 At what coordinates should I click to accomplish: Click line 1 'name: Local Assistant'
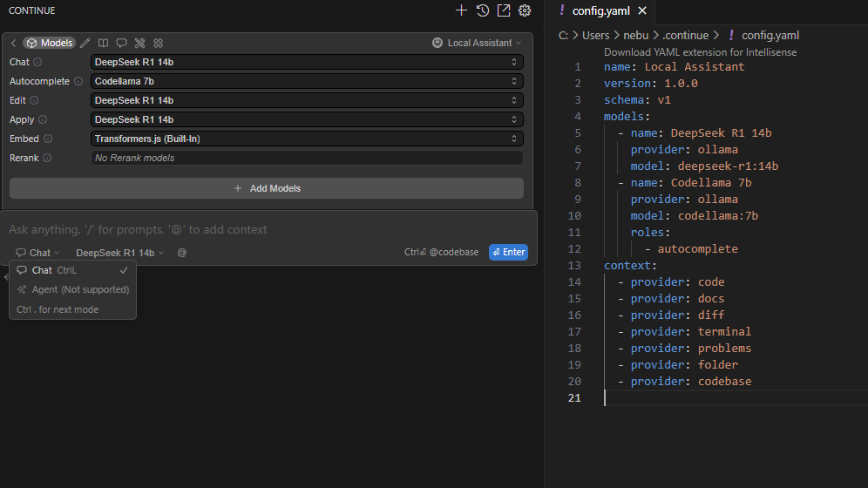coord(674,67)
